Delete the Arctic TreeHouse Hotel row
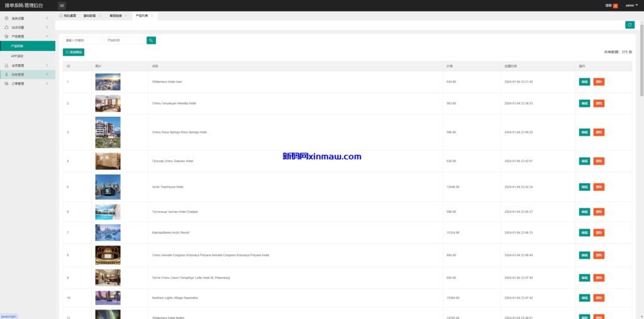 pyautogui.click(x=599, y=187)
